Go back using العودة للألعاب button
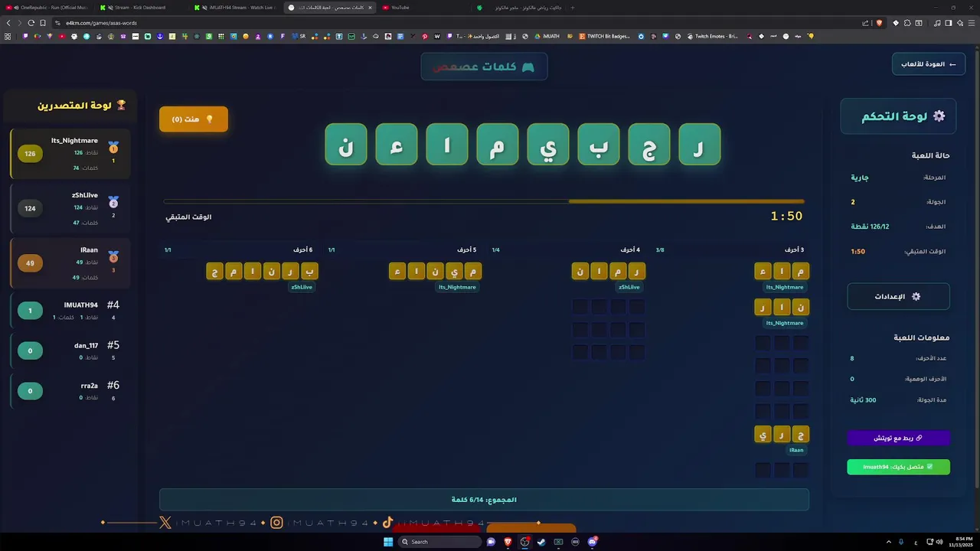The height and width of the screenshot is (551, 980). pyautogui.click(x=928, y=64)
